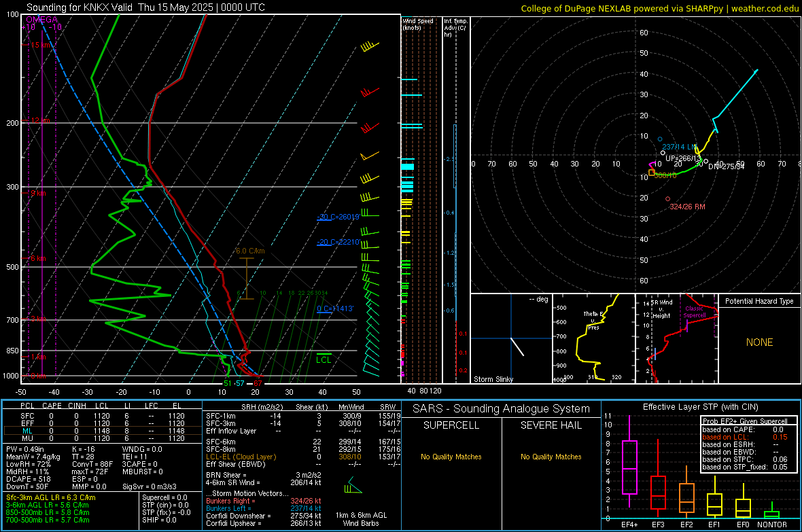Image resolution: width=802 pixels, height=532 pixels.
Task: Click 'DCAPE = 518' value
Action: click(x=29, y=479)
